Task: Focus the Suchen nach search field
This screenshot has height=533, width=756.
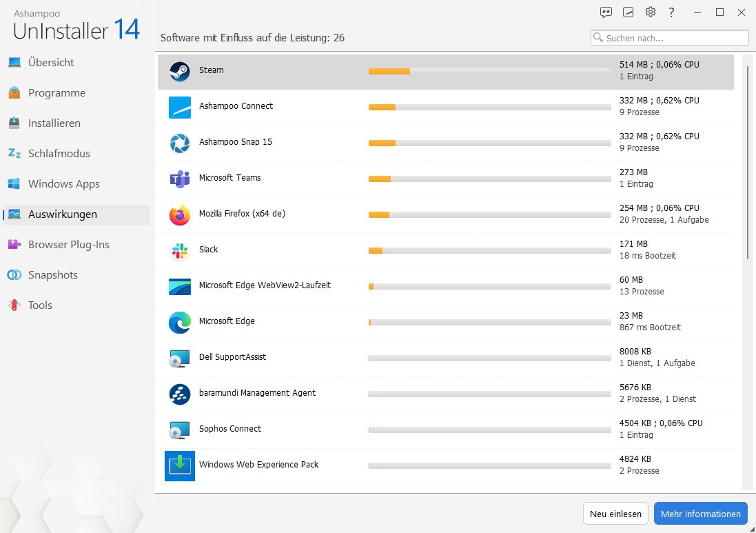Action: point(670,38)
